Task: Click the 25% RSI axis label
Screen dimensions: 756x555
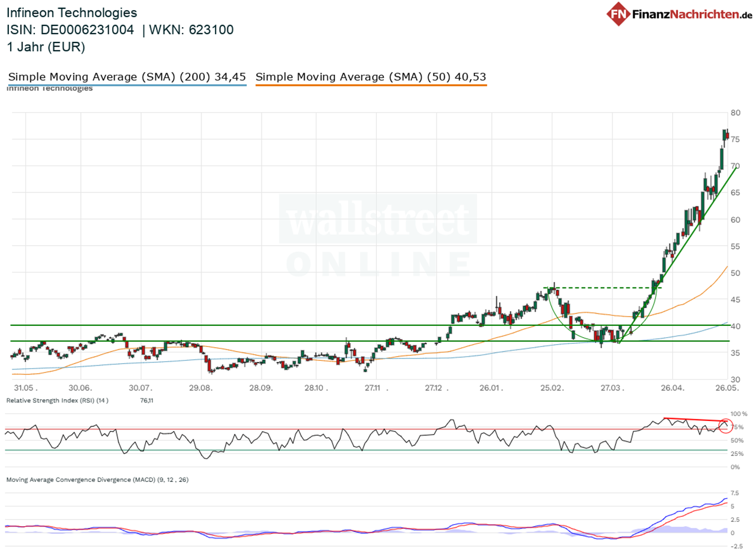Action: click(x=738, y=454)
